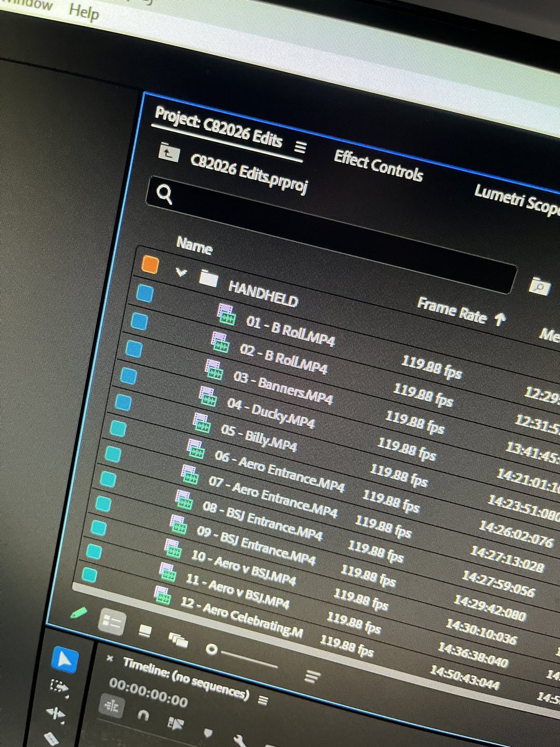Click the clip icon for 12 - Aero Celebrating

point(163,595)
